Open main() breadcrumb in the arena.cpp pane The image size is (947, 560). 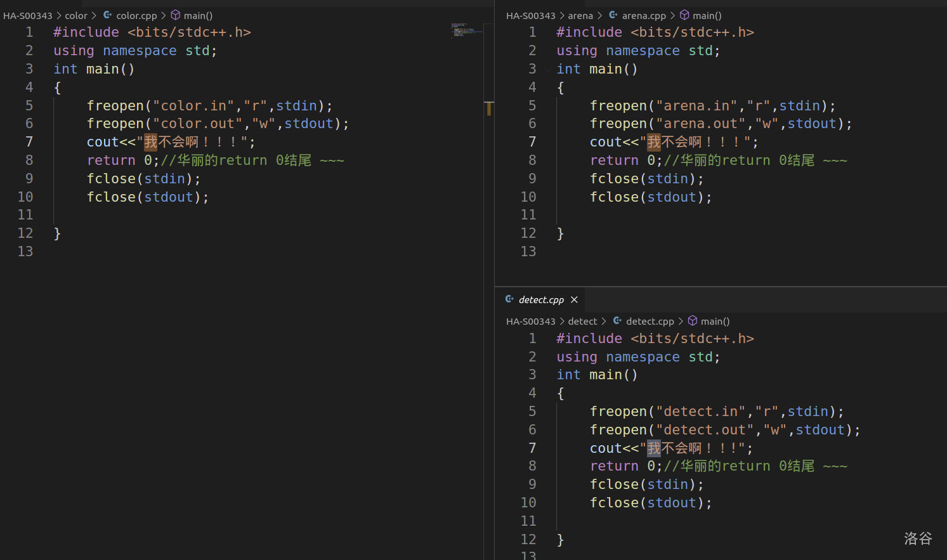click(707, 15)
